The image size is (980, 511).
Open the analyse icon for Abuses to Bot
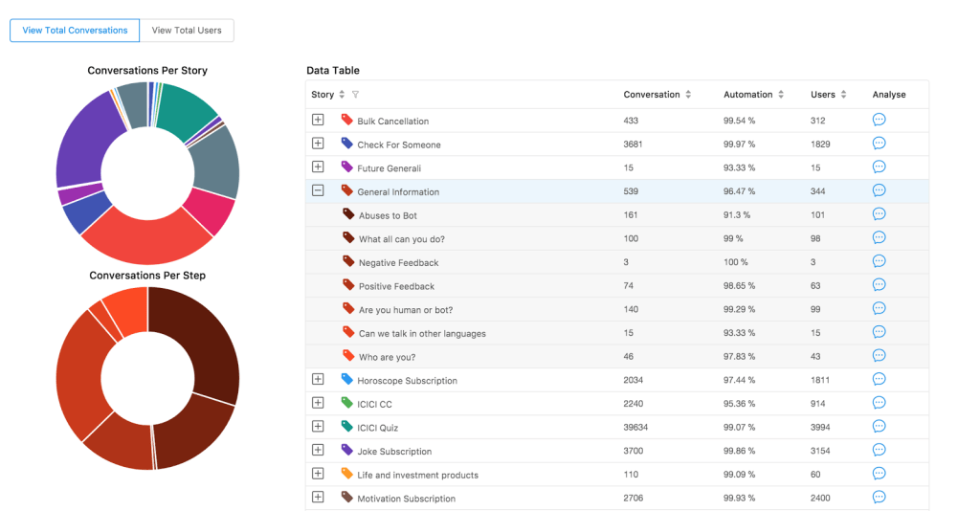click(x=879, y=214)
